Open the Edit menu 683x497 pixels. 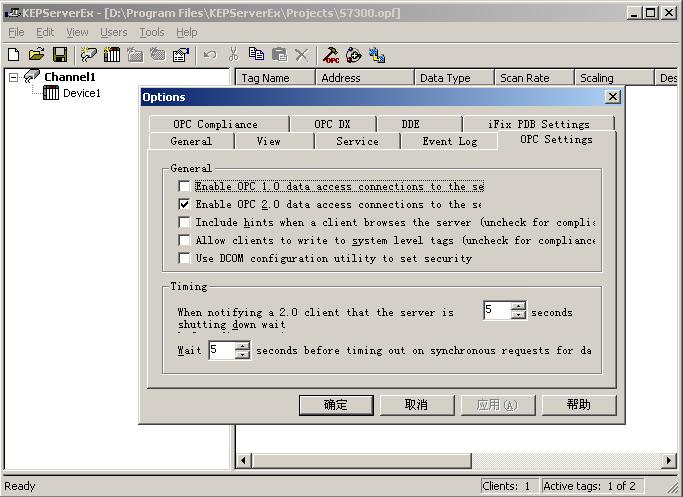click(x=45, y=32)
